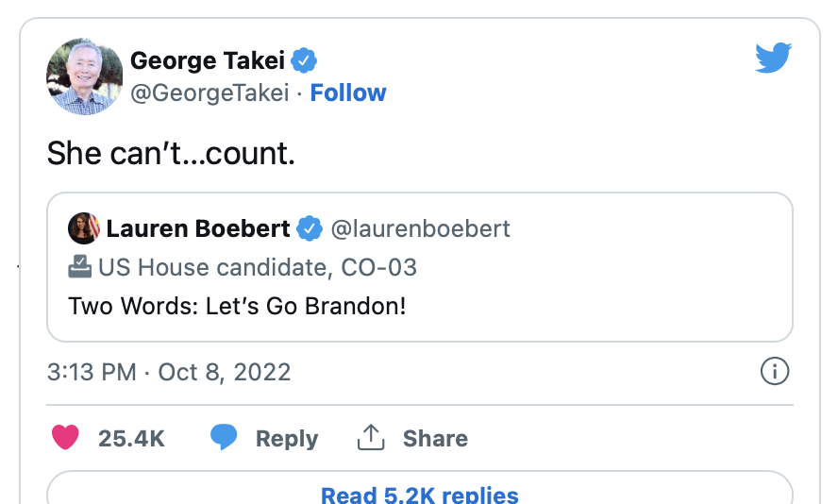Open the @laurenboebert handle
838x504 pixels.
pyautogui.click(x=419, y=228)
